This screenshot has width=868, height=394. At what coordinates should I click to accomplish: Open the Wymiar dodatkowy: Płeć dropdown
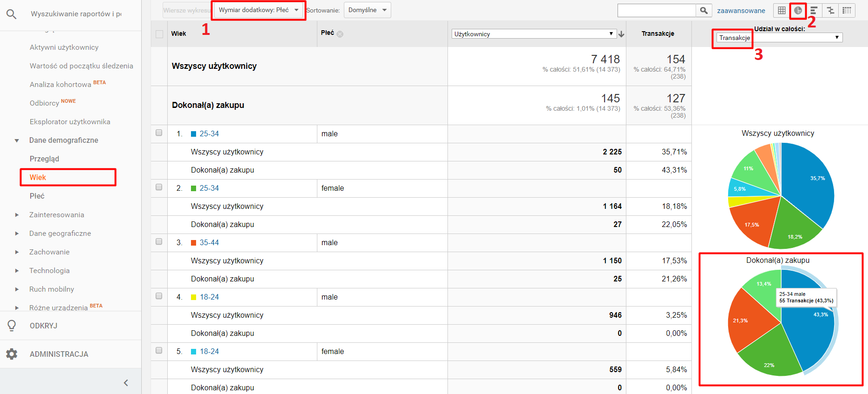(258, 10)
